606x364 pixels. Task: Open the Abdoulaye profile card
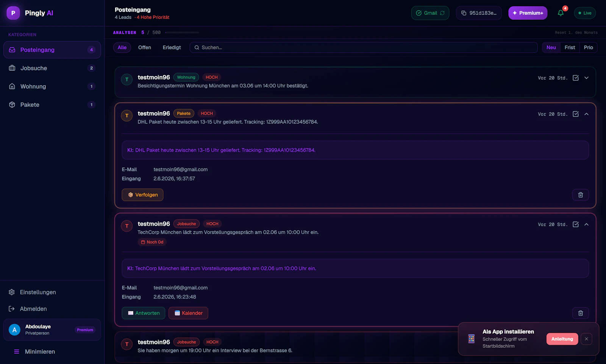(52, 330)
